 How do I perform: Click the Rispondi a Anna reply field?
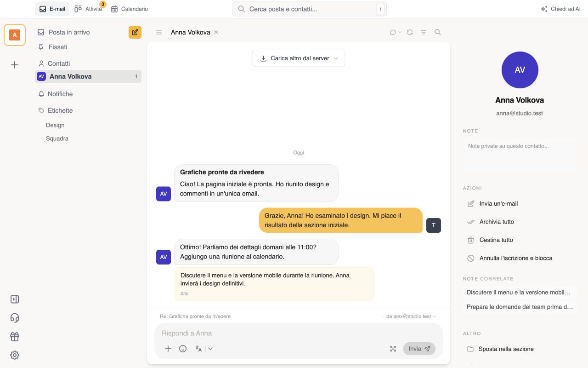click(x=299, y=333)
